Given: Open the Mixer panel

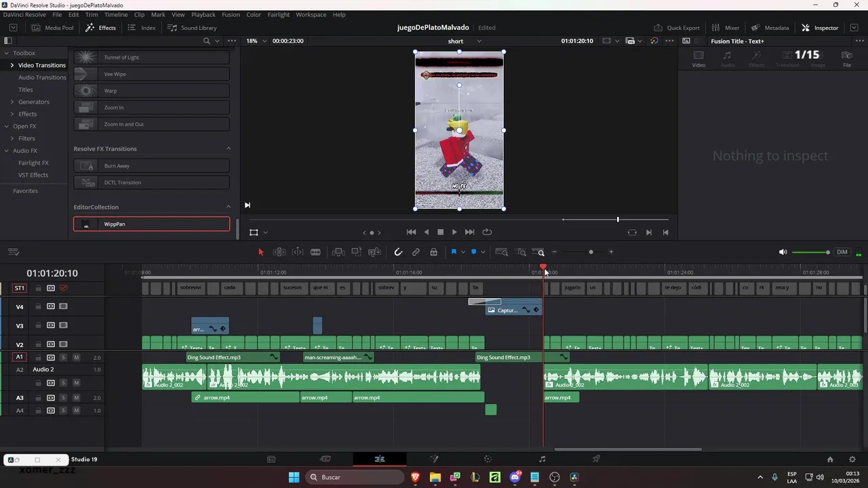Looking at the screenshot, I should [725, 28].
